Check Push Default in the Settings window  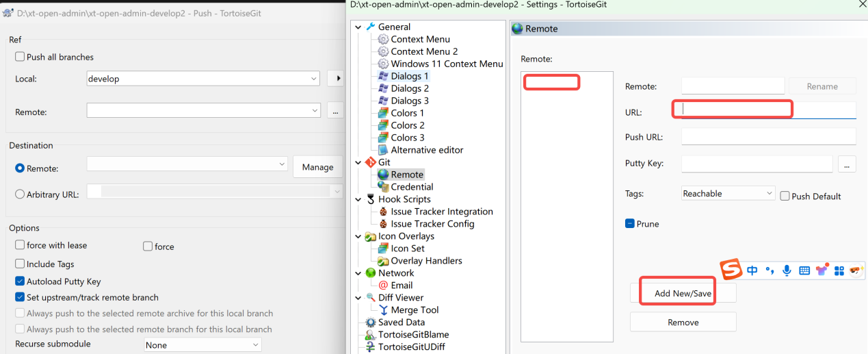pos(785,196)
